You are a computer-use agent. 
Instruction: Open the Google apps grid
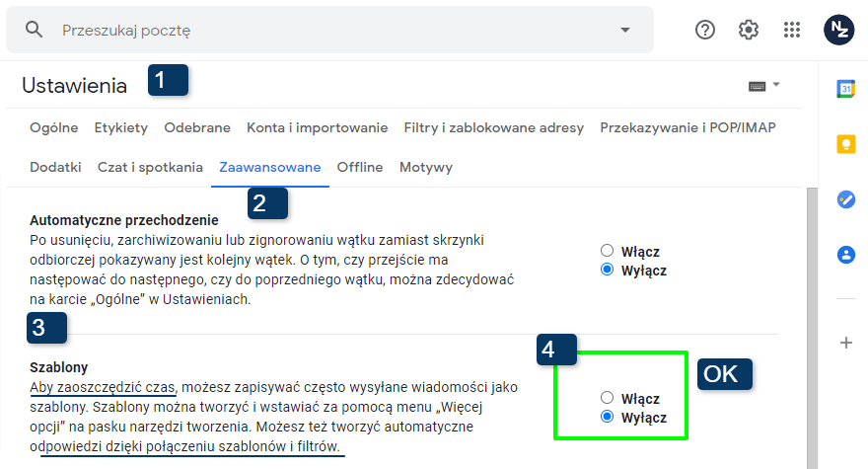tap(792, 30)
